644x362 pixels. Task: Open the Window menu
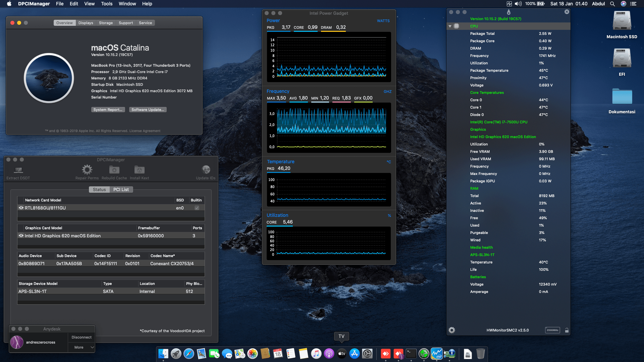[127, 4]
